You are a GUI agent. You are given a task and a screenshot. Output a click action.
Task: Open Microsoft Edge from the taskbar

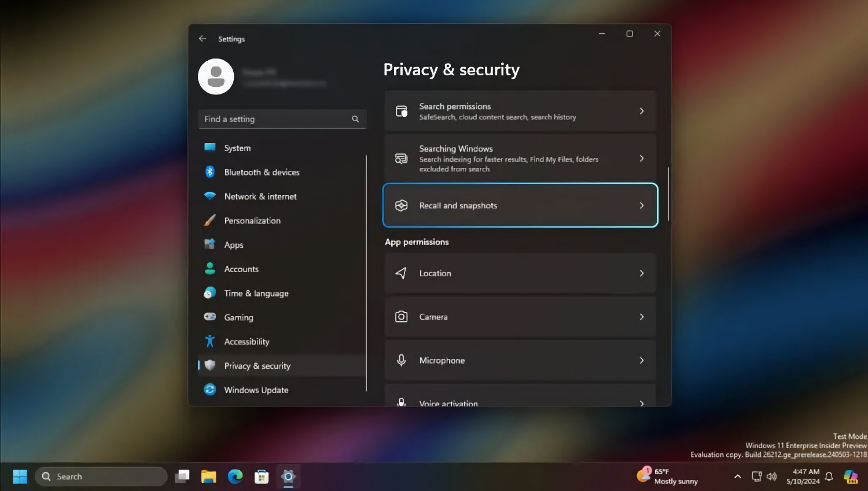pos(235,477)
